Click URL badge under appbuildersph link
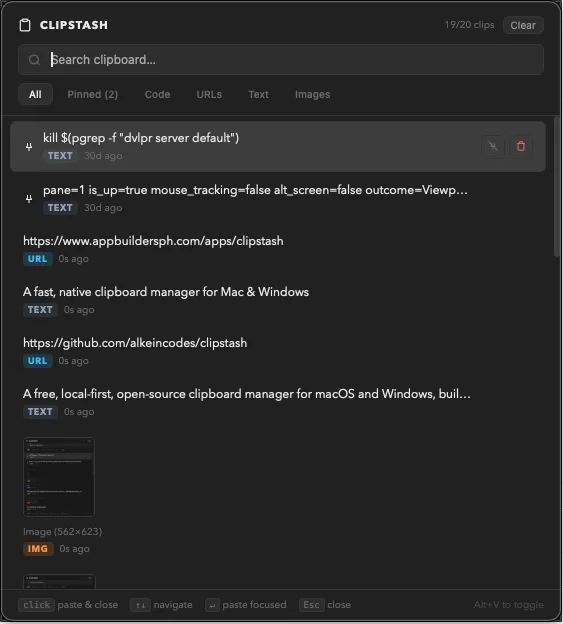This screenshot has width=563, height=624. pos(37,259)
